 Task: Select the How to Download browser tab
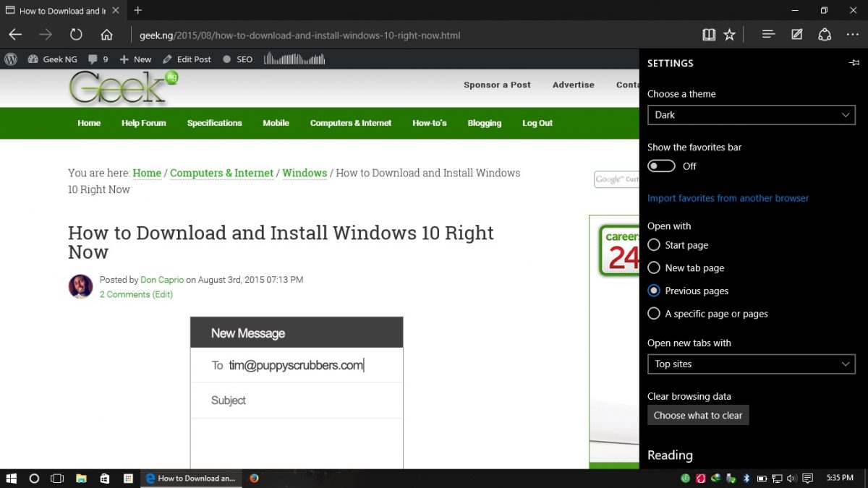click(63, 10)
